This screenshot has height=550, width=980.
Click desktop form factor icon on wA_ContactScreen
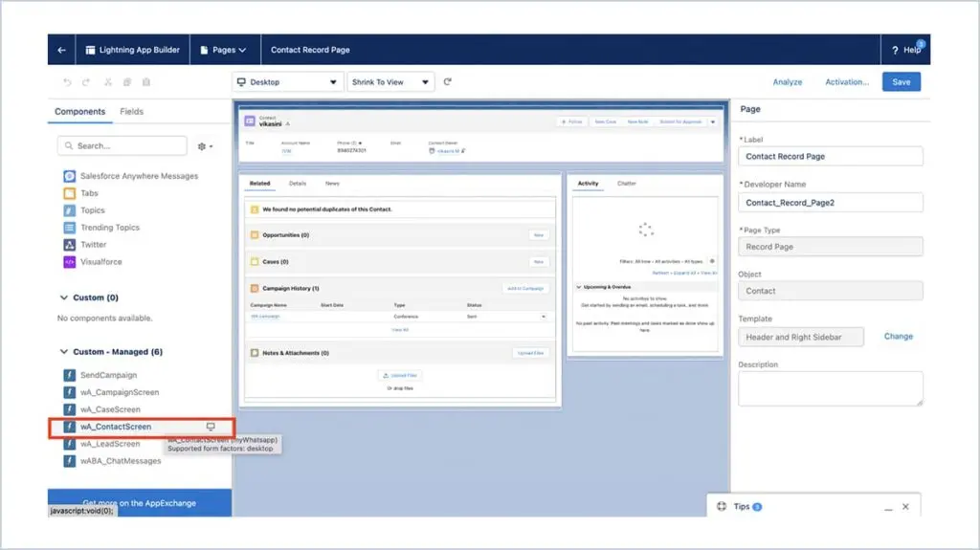211,427
